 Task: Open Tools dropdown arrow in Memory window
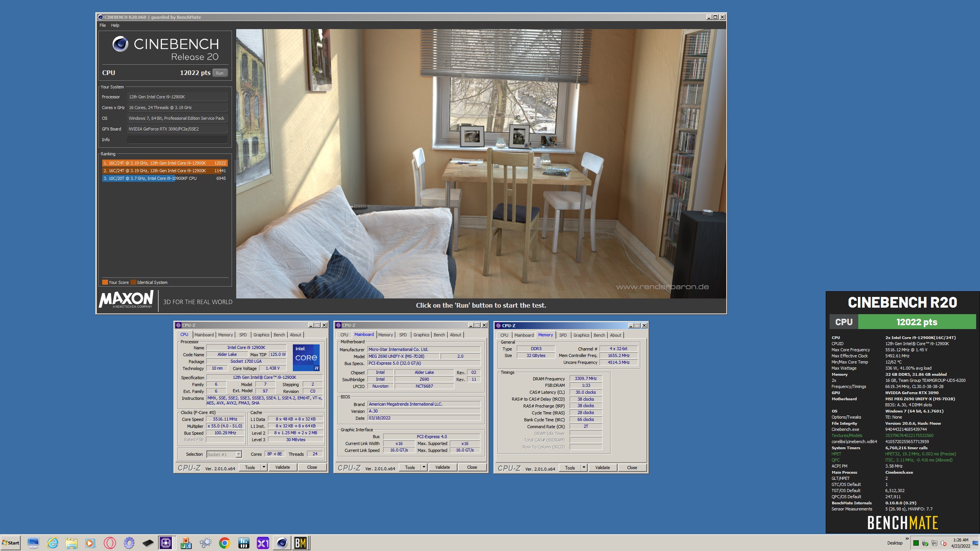pos(584,468)
